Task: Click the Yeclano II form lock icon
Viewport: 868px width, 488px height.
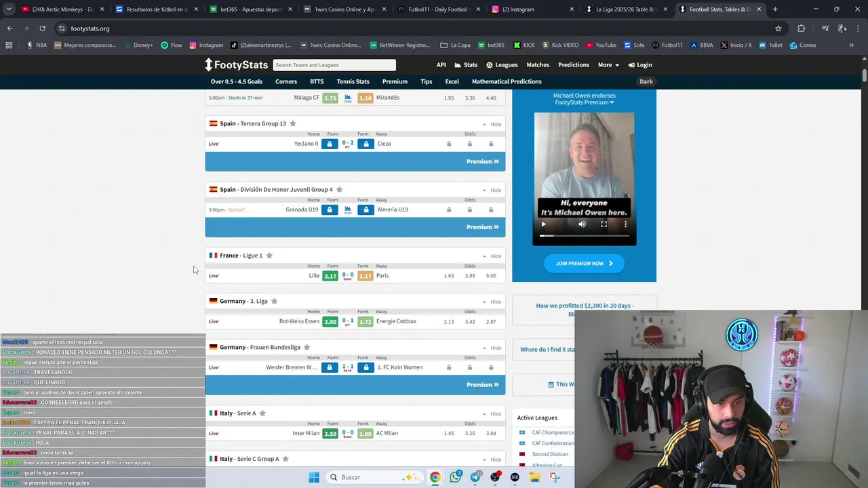Action: click(x=330, y=144)
